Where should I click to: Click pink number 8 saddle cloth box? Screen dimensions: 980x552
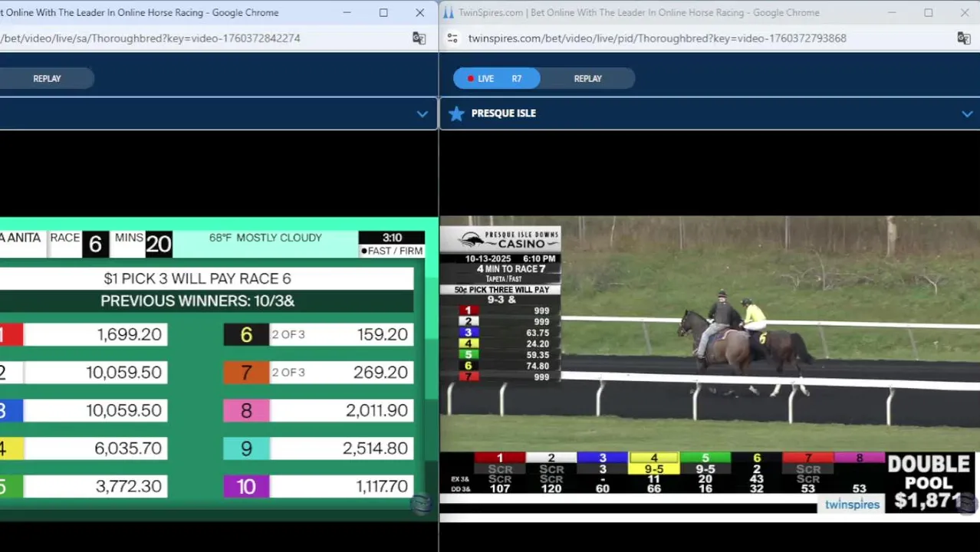tap(246, 411)
